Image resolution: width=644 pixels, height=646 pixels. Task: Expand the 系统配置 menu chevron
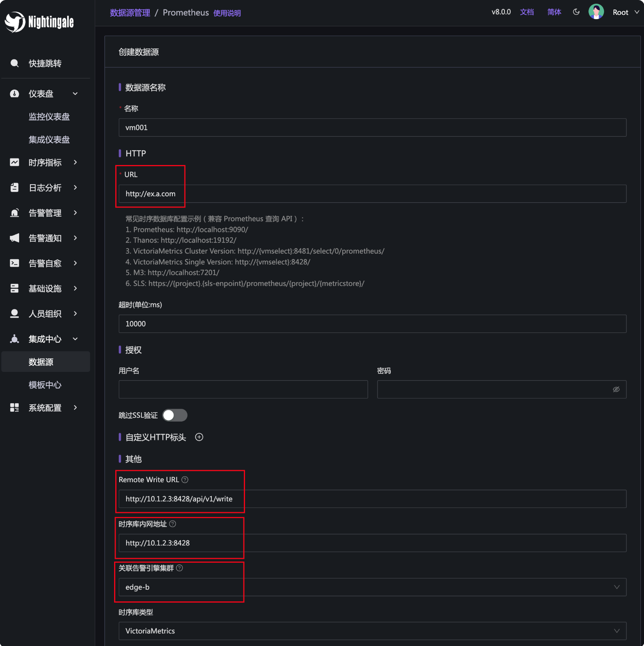tap(75, 408)
